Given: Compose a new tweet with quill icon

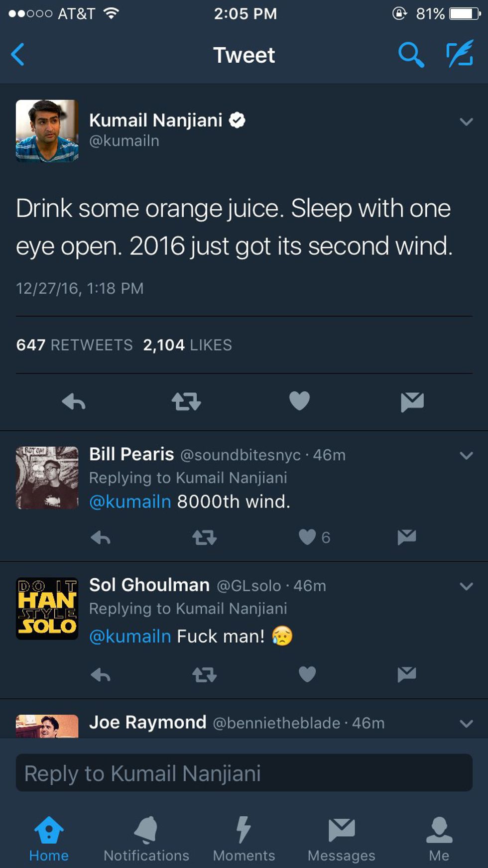Looking at the screenshot, I should point(459,54).
